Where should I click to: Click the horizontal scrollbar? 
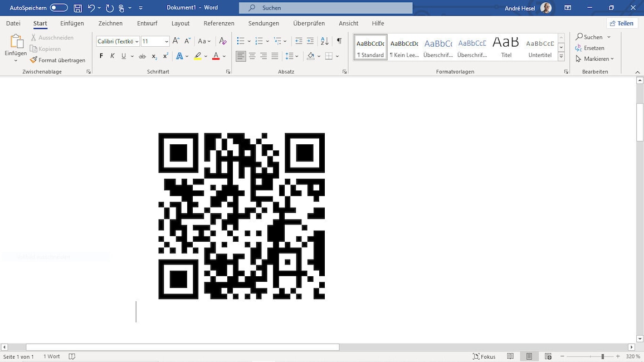coord(182,347)
